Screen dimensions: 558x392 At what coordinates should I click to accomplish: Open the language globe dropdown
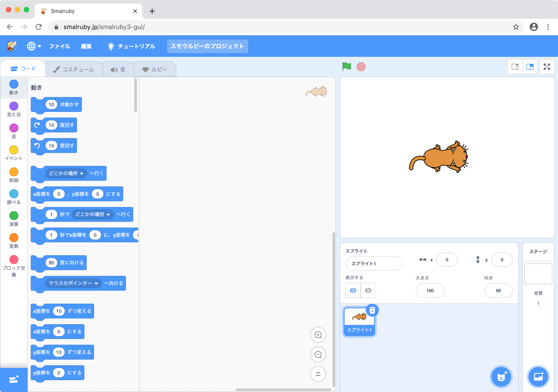click(x=34, y=46)
